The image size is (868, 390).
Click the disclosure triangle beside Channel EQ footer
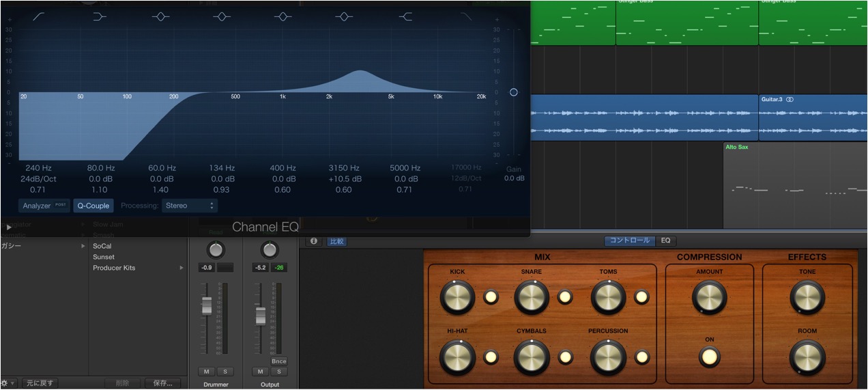coord(8,227)
